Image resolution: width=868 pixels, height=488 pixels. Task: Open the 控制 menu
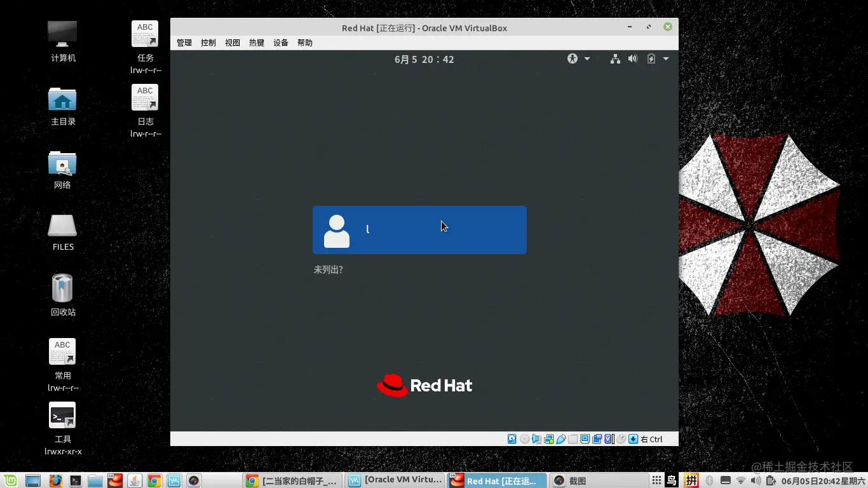[x=208, y=43]
